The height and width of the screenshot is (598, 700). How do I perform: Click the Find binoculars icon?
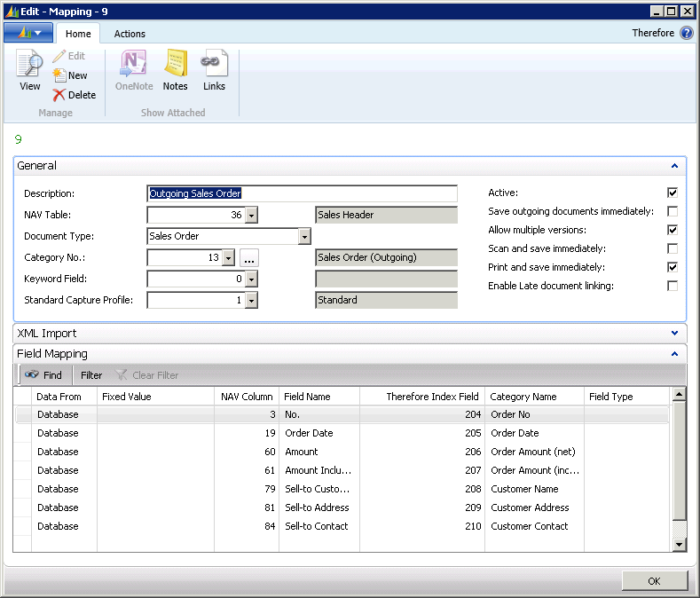[32, 375]
